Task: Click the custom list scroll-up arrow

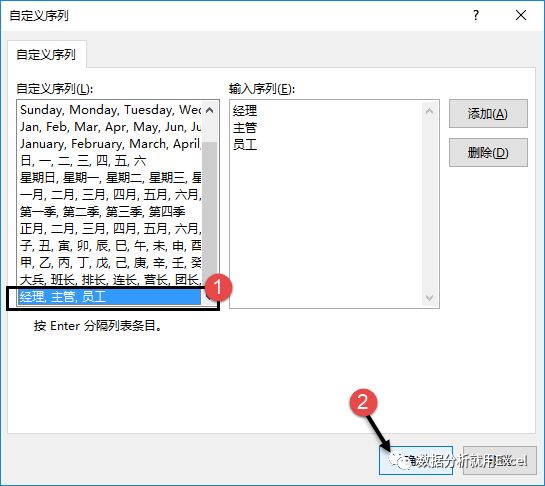Action: point(210,110)
